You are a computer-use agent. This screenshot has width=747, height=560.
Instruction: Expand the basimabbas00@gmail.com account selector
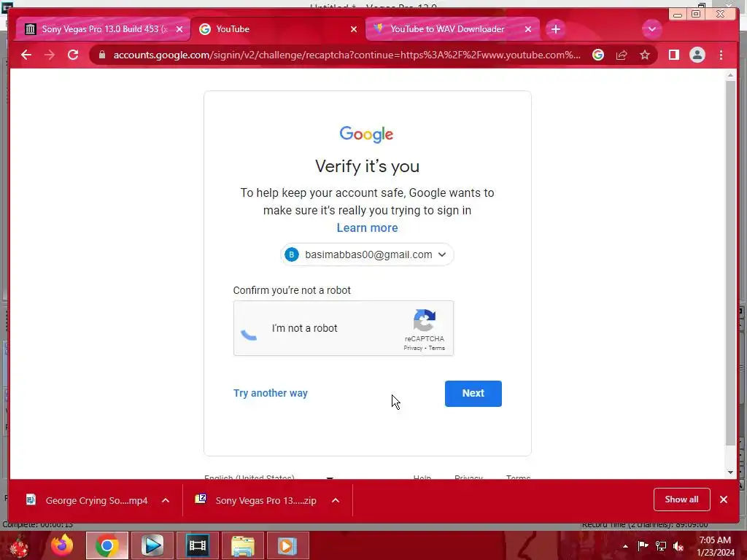tap(367, 254)
